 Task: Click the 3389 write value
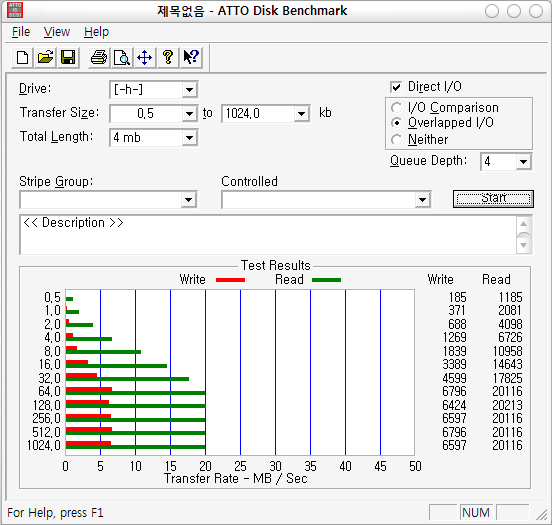pyautogui.click(x=454, y=364)
